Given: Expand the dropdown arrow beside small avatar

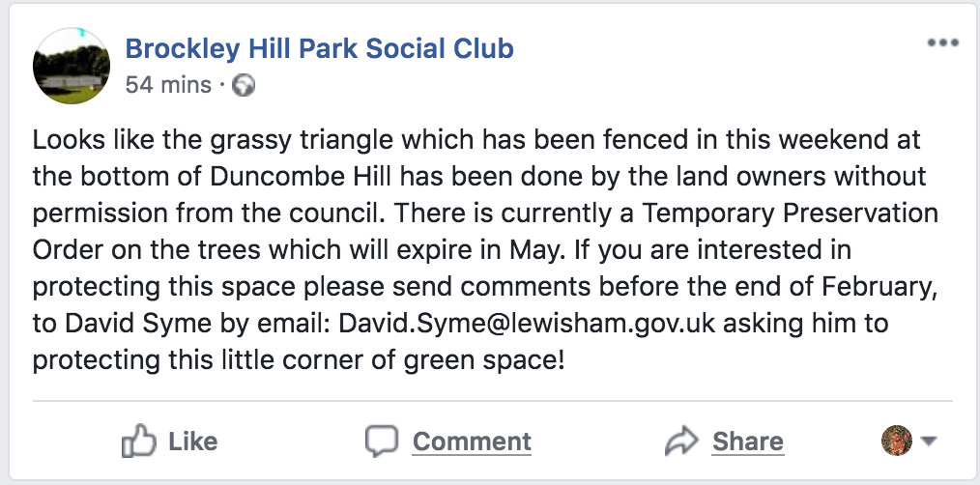Looking at the screenshot, I should tap(929, 442).
